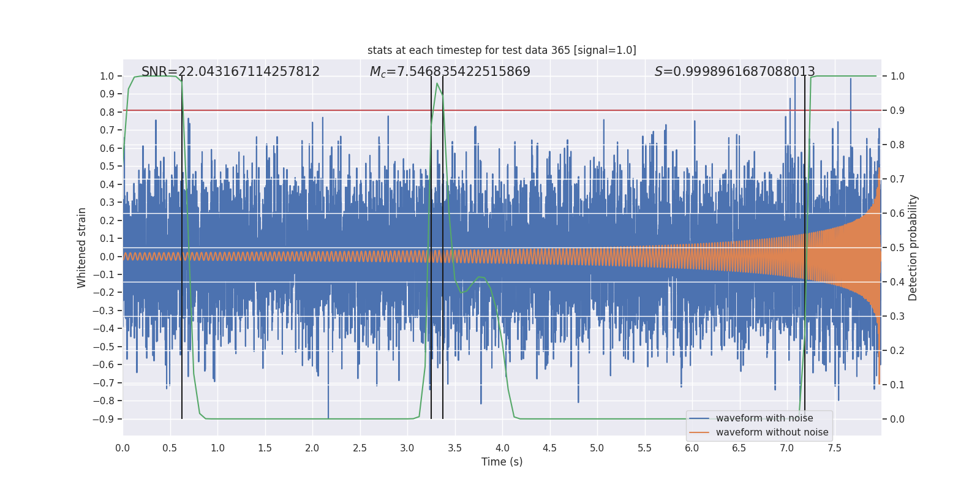This screenshot has height=490, width=980.
Task: Click the red horizontal threshold line
Action: 502,111
